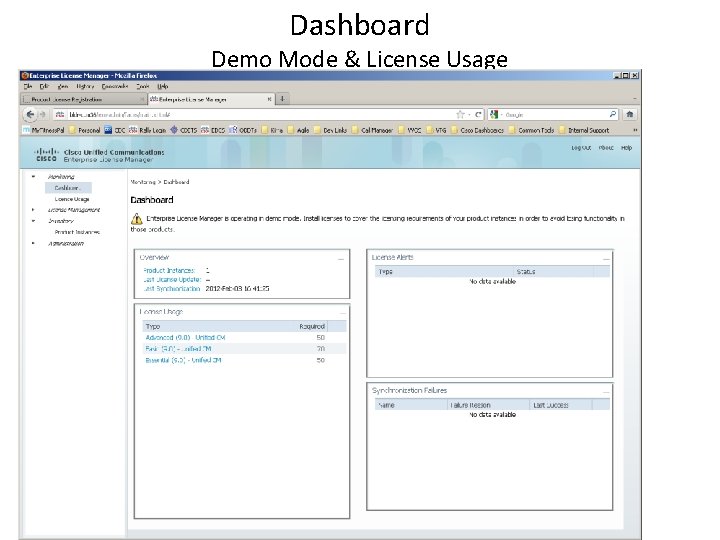Screen dimensions: 720x540
Task: Click the bookmark star in address bar
Action: pyautogui.click(x=460, y=114)
